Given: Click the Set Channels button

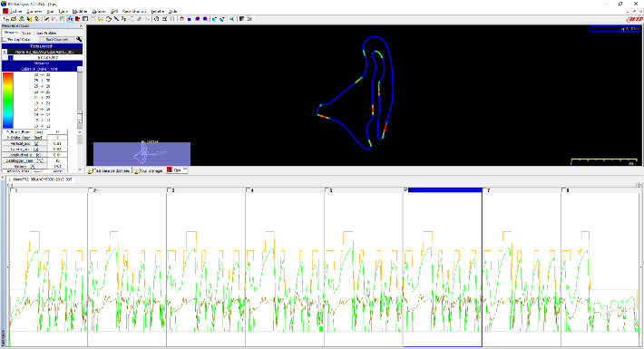Looking at the screenshot, I should tap(57, 39).
